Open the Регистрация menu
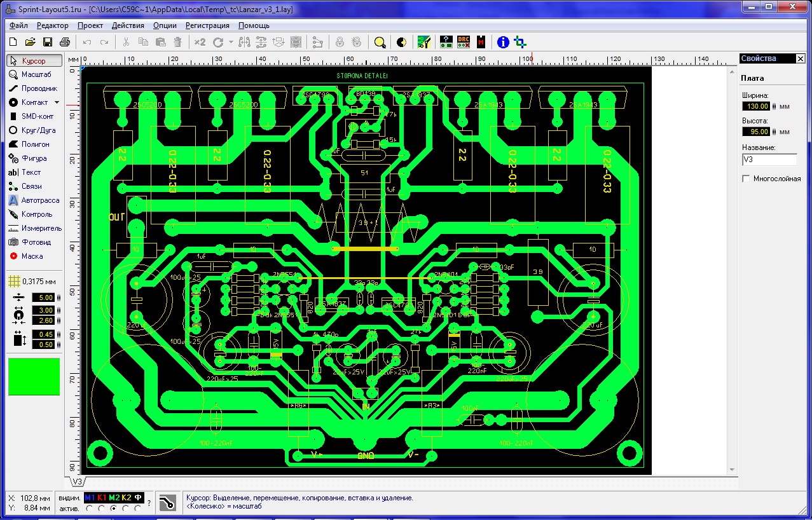 (207, 25)
